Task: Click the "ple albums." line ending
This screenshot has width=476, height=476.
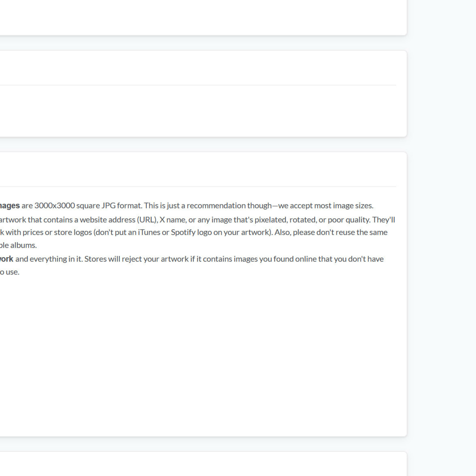Action: pos(18,245)
